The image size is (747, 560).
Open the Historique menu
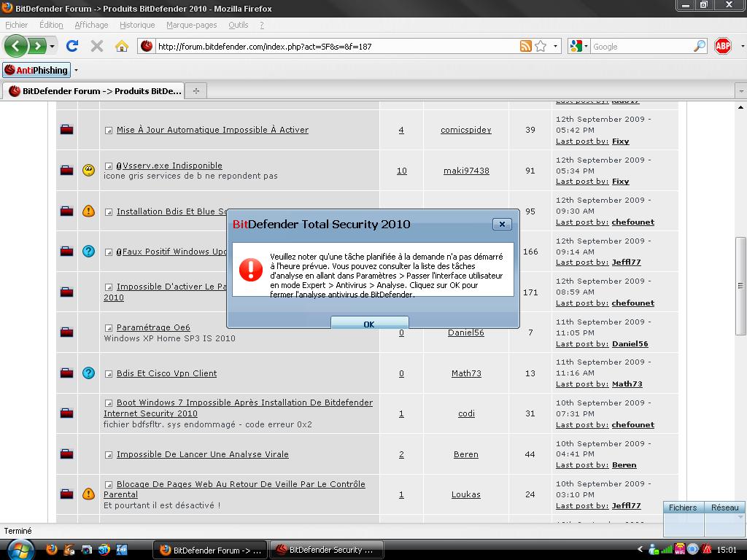(136, 25)
